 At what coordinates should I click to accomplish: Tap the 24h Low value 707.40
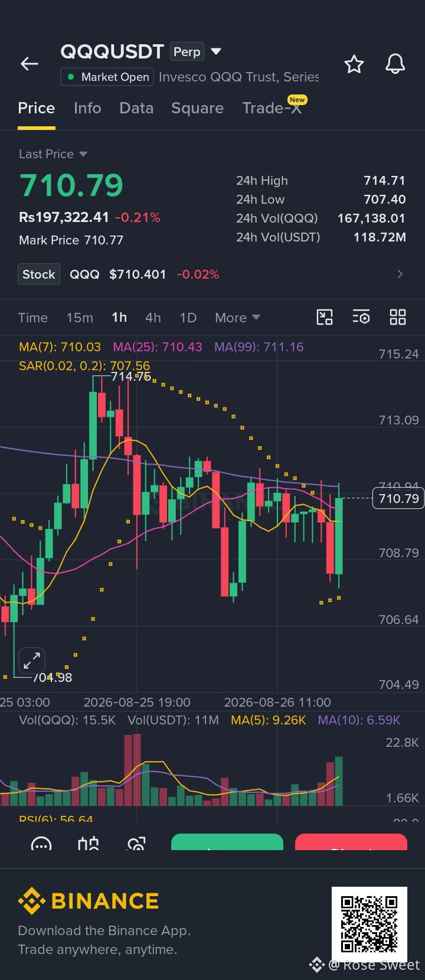point(384,200)
